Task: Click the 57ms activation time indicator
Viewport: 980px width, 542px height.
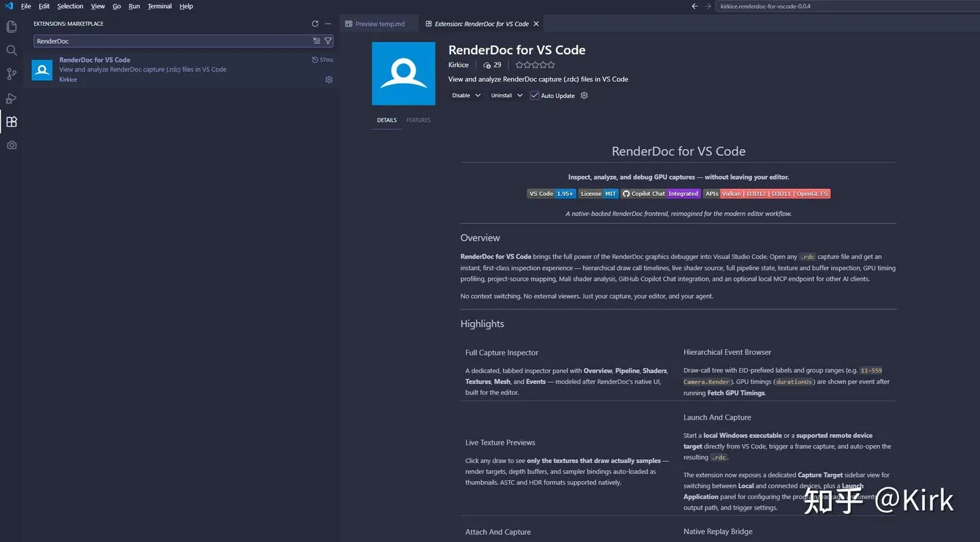Action: [323, 60]
